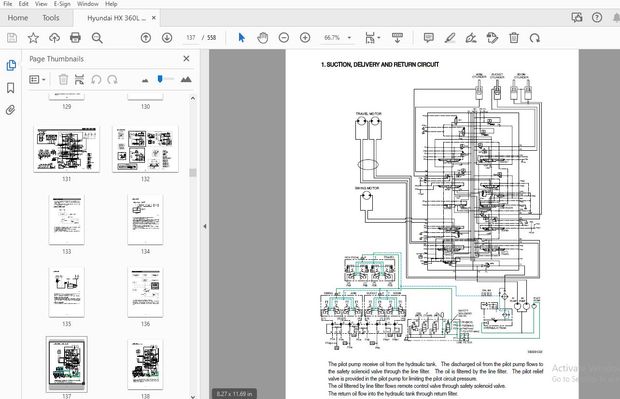This screenshot has height=399, width=620.
Task: Select page 132 thumbnail
Action: tap(145, 149)
